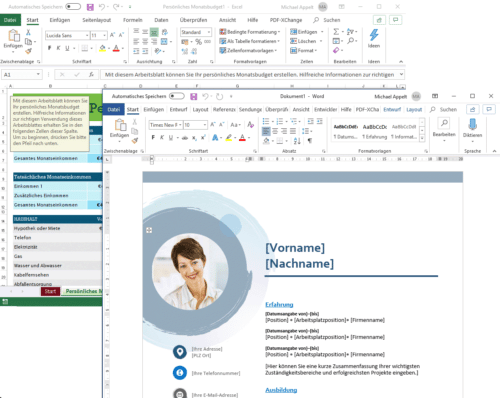
Task: Open Excel Formeln tab
Action: (133, 20)
